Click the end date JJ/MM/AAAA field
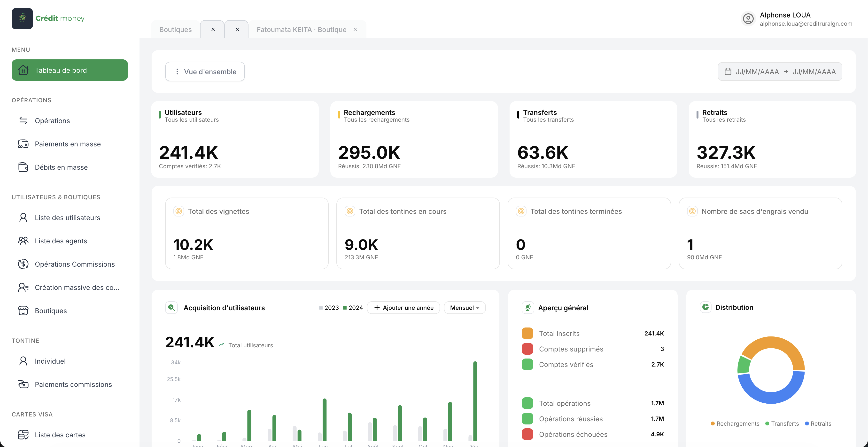Viewport: 868px width, 447px height. pyautogui.click(x=814, y=72)
